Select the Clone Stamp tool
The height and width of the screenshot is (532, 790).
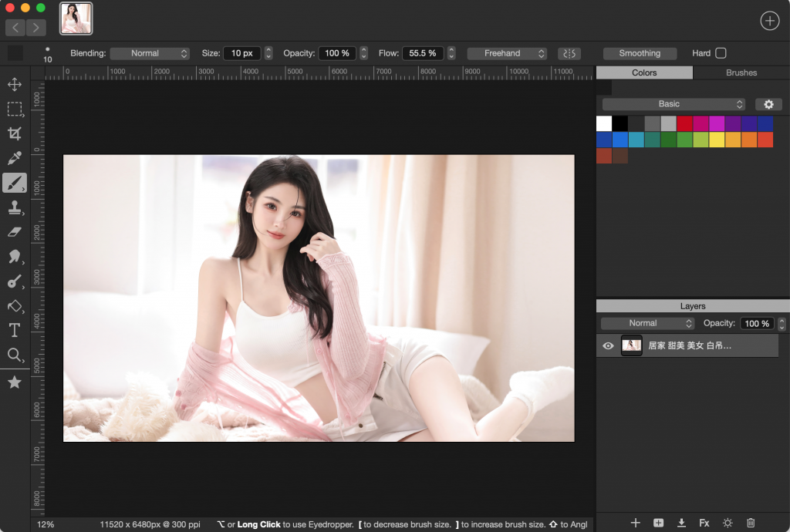pyautogui.click(x=15, y=207)
